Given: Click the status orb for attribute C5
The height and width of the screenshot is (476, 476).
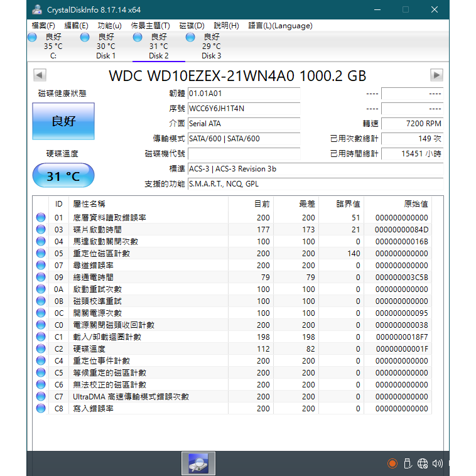Looking at the screenshot, I should coord(41,372).
